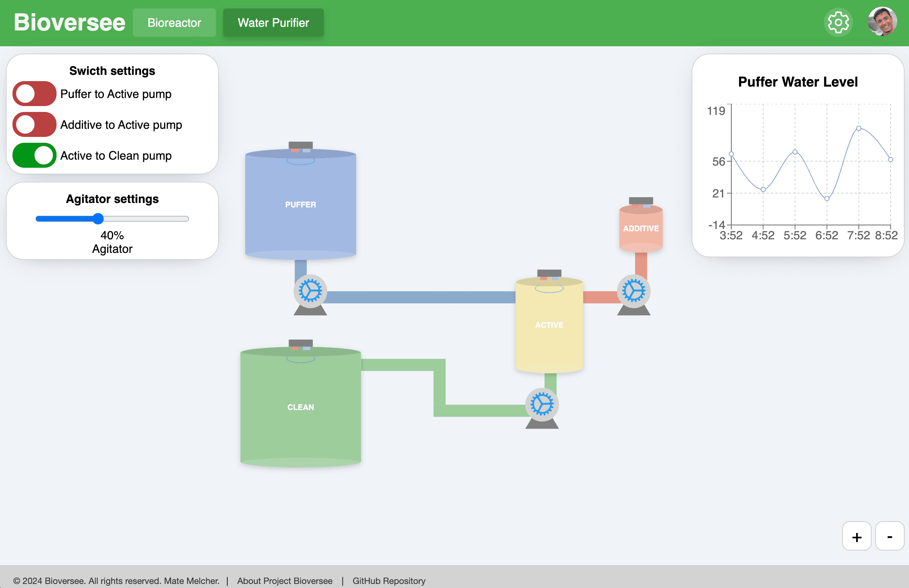The height and width of the screenshot is (588, 909).
Task: Open About Project Bioversee link
Action: click(285, 581)
